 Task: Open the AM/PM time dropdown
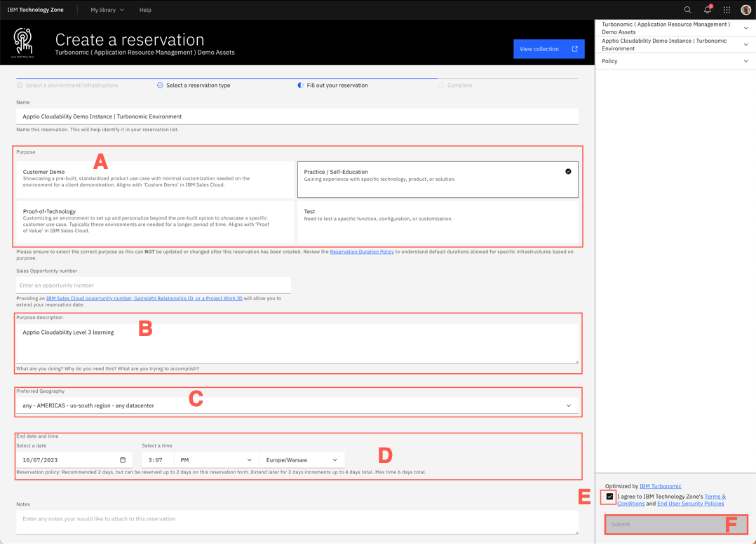coord(216,460)
